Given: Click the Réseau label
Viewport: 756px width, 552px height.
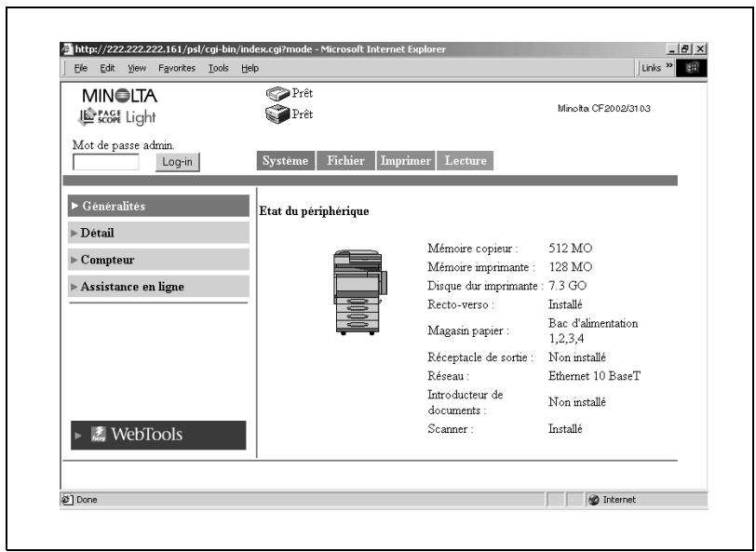Looking at the screenshot, I should click(448, 376).
